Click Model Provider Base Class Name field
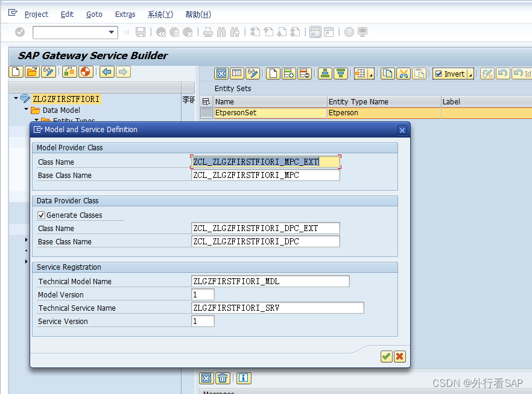This screenshot has height=394, width=532. click(265, 175)
